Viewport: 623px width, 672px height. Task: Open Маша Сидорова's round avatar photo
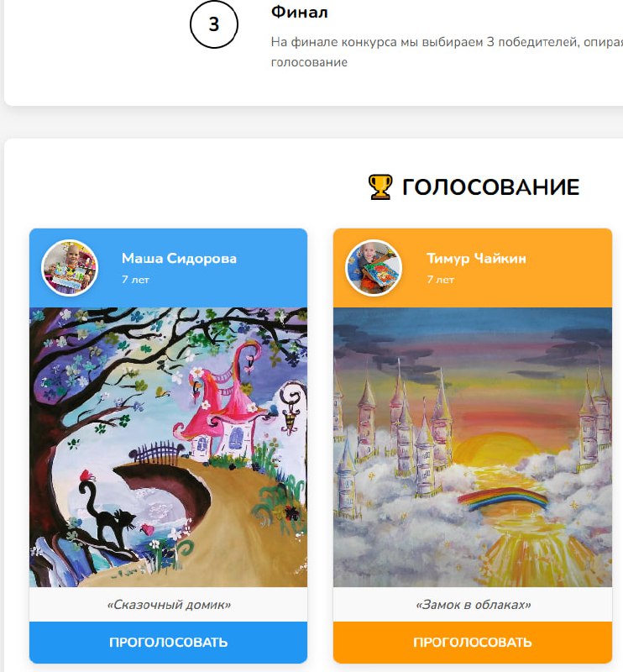70,268
